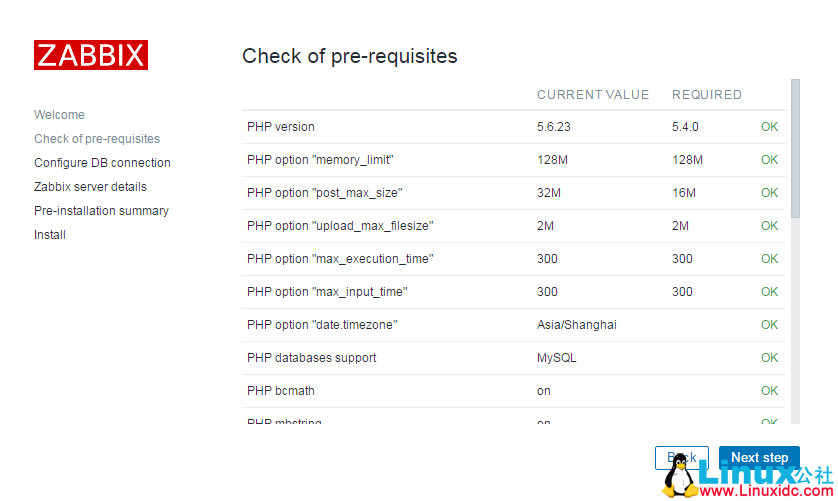Select Welcome step in sidebar

[59, 115]
